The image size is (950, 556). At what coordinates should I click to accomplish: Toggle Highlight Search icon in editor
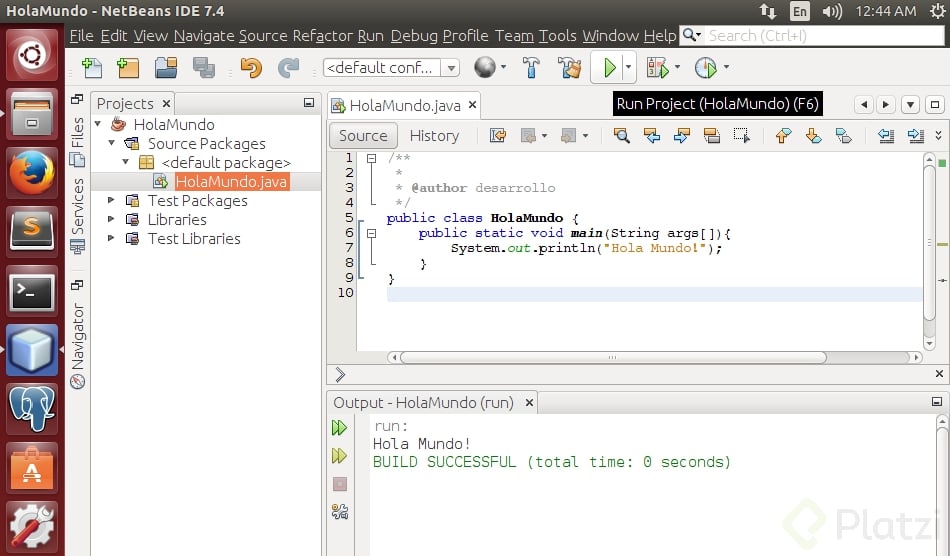click(x=712, y=136)
